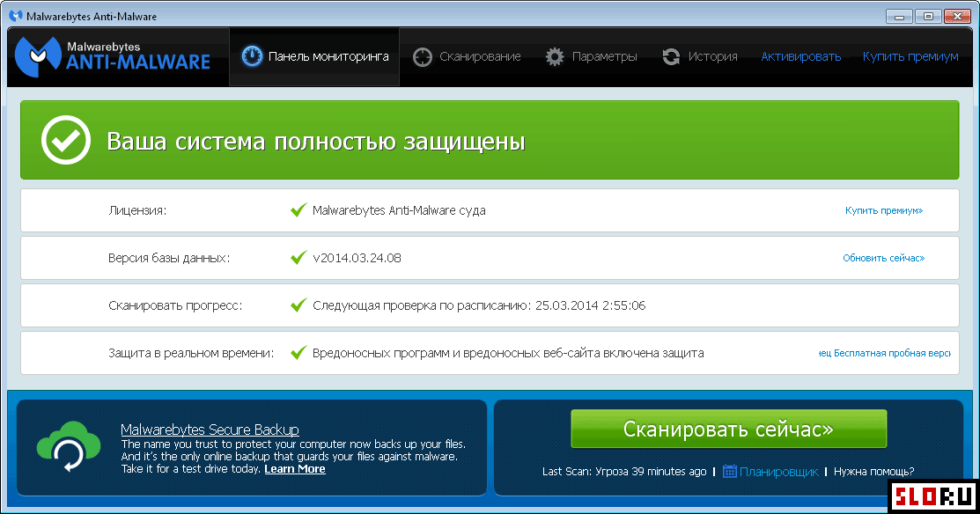Click the Активировать link
This screenshot has width=980, height=514.
[800, 57]
